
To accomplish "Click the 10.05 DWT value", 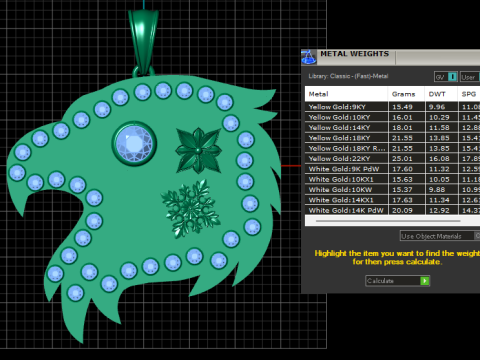I will (x=439, y=179).
